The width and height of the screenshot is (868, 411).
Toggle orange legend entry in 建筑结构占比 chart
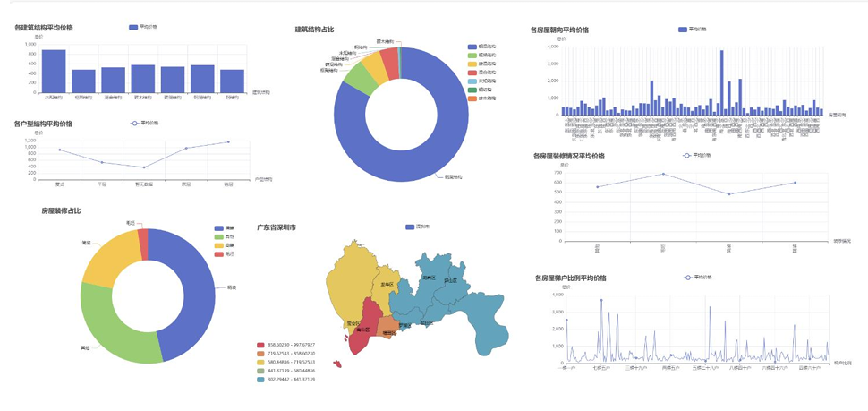click(x=481, y=98)
